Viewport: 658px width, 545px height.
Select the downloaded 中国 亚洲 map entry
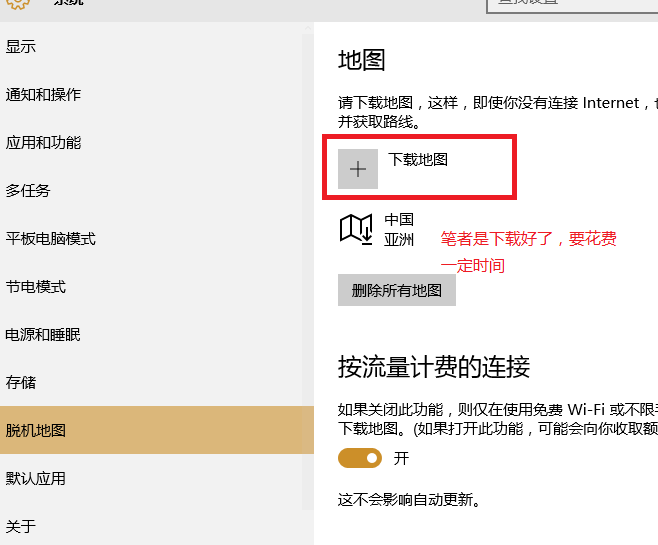[x=398, y=229]
